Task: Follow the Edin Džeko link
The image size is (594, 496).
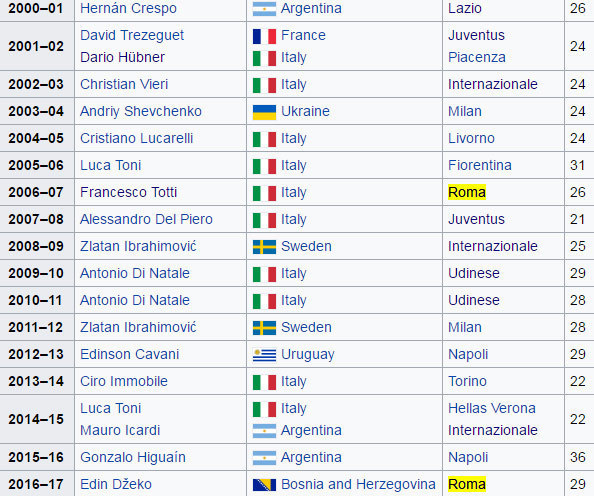Action: (x=116, y=484)
